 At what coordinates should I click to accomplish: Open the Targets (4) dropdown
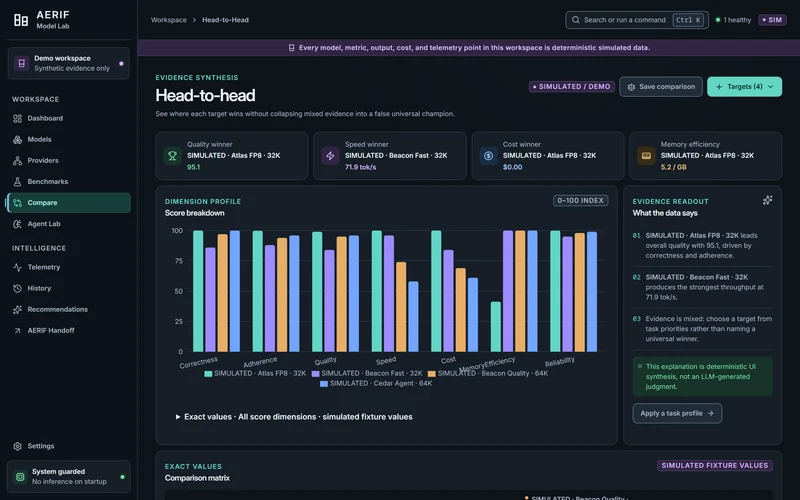744,87
